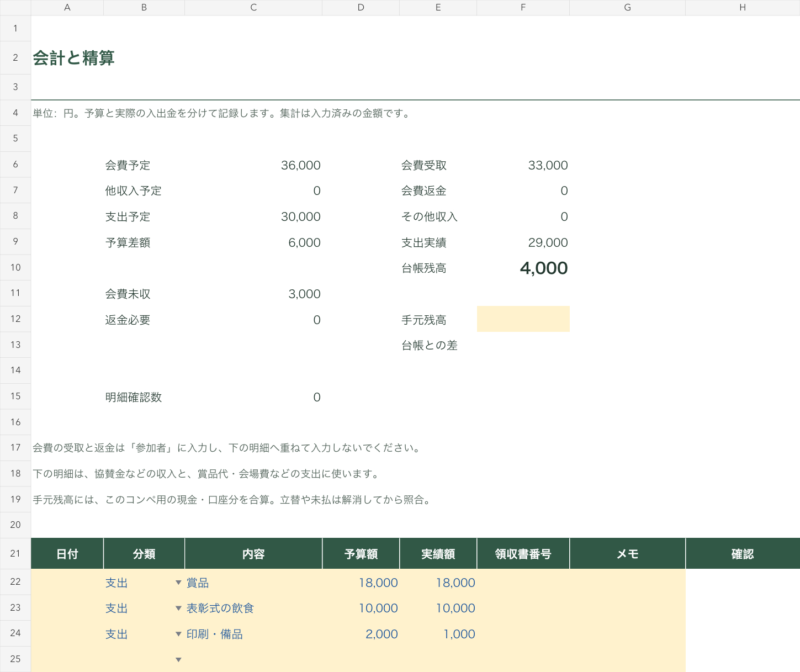Screen dimensions: 800x672
Task: Select the 印刷・備品 actual value 1,000
Action: 459,634
